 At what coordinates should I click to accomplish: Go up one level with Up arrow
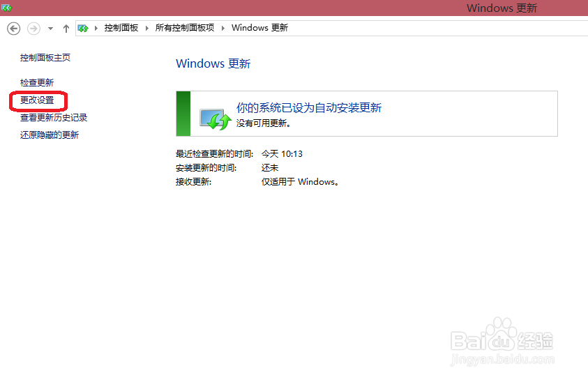[x=66, y=29]
